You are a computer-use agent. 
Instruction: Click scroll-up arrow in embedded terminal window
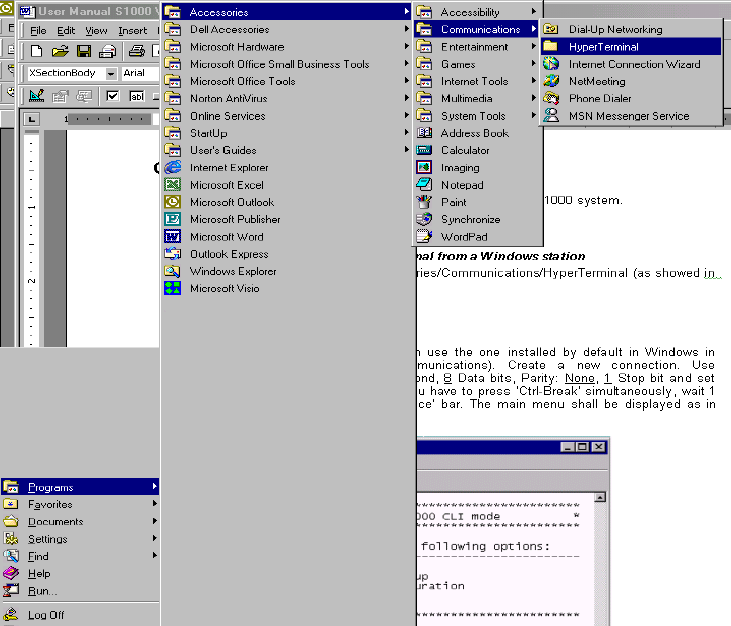pyautogui.click(x=600, y=497)
